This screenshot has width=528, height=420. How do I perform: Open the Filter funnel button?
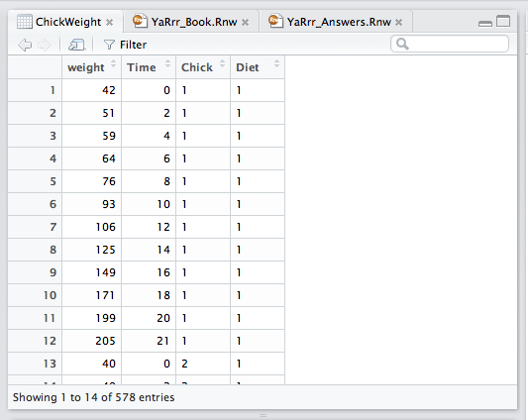(x=125, y=45)
